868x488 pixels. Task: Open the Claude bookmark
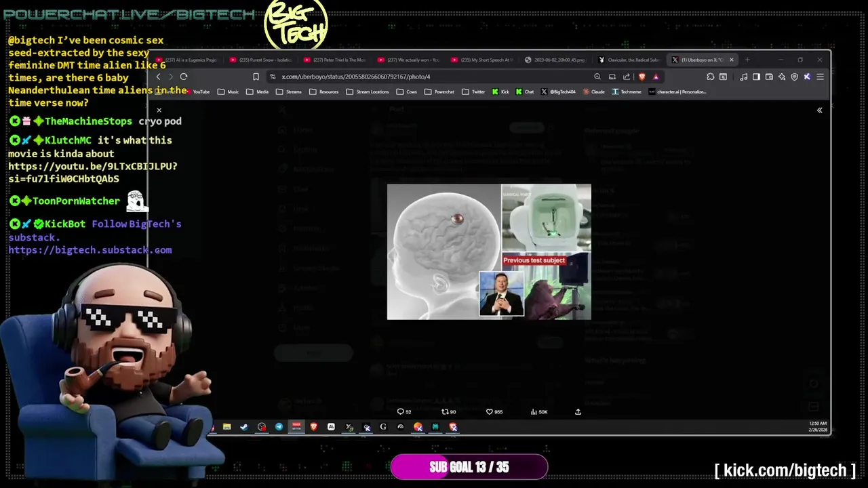tap(593, 91)
